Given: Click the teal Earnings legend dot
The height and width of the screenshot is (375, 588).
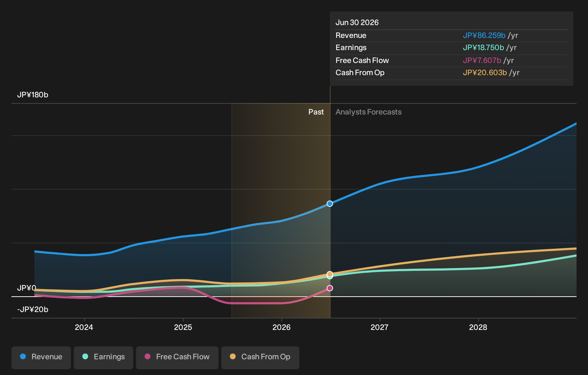Looking at the screenshot, I should pyautogui.click(x=85, y=356).
